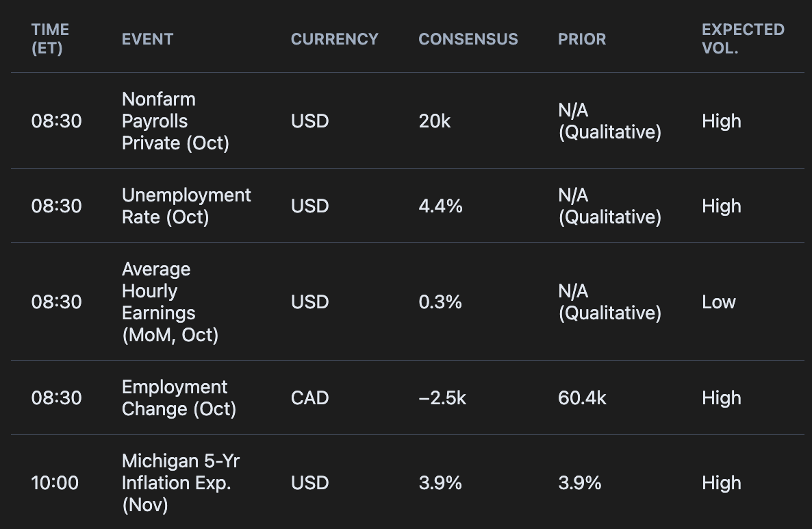Click the EXPECTED VOL. column header
The height and width of the screenshot is (529, 812).
[742, 39]
